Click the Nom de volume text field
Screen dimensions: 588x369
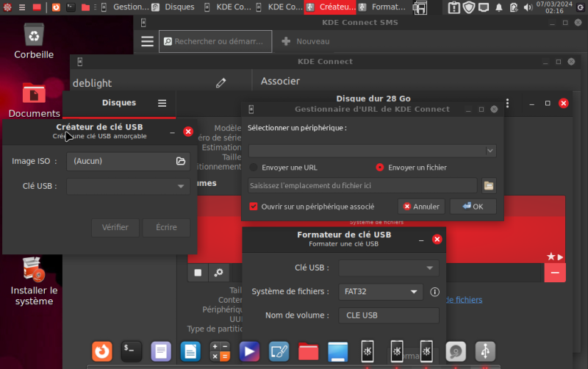(388, 316)
